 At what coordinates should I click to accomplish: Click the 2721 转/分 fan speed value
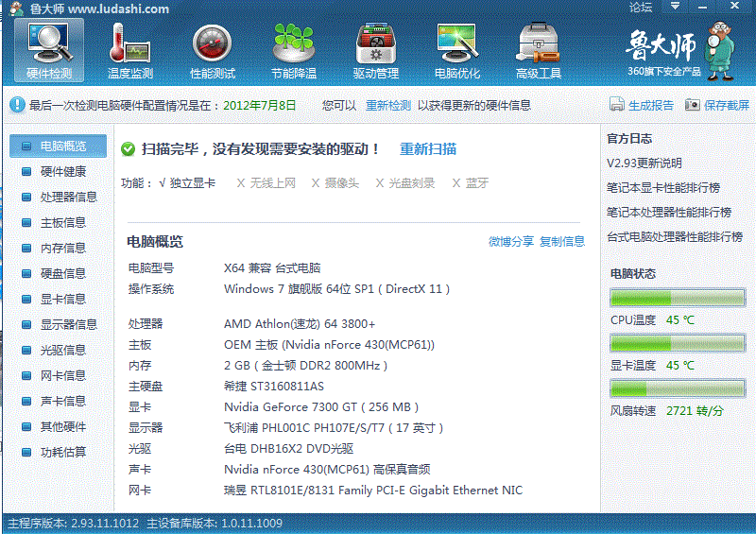[x=695, y=411]
